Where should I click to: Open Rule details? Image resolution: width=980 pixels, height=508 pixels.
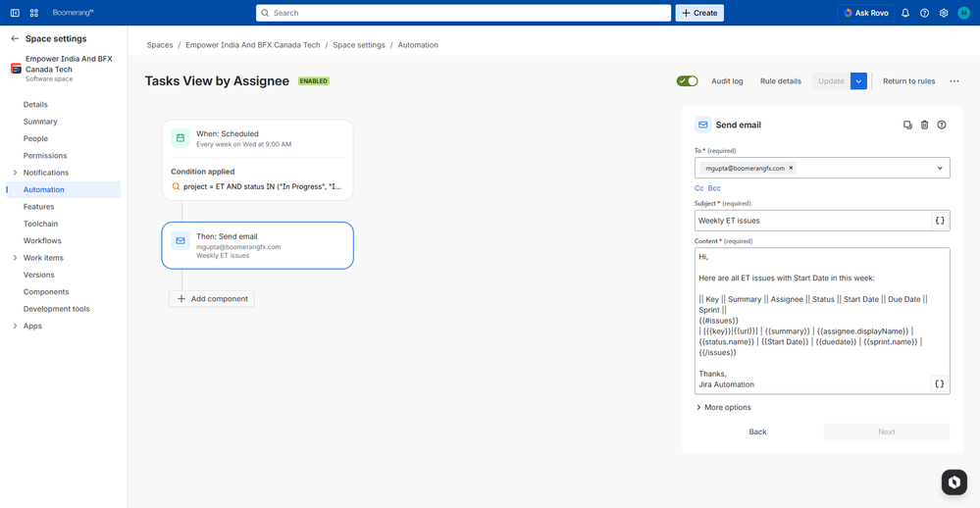[x=781, y=81]
